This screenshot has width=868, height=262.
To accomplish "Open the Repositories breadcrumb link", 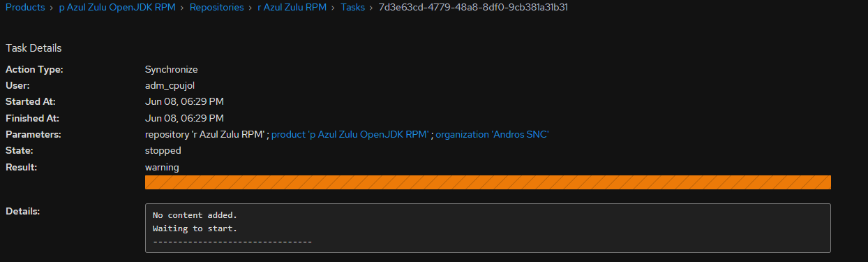I will tap(217, 8).
